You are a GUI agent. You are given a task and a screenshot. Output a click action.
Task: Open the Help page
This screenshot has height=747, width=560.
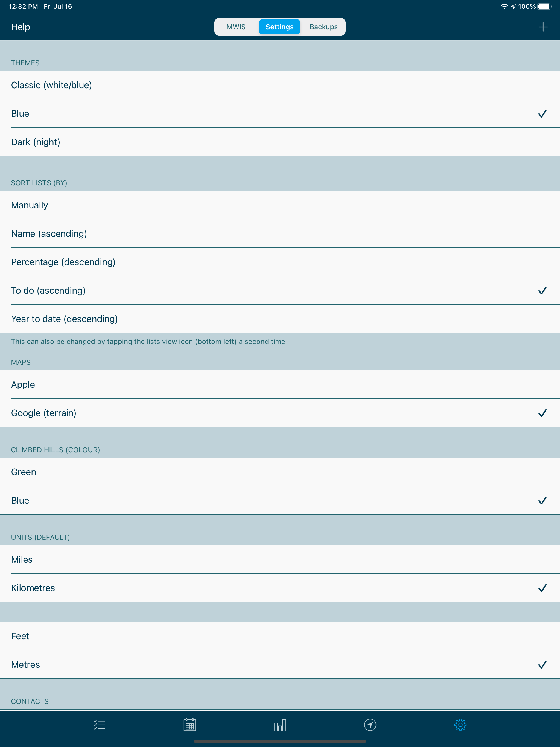click(x=21, y=27)
